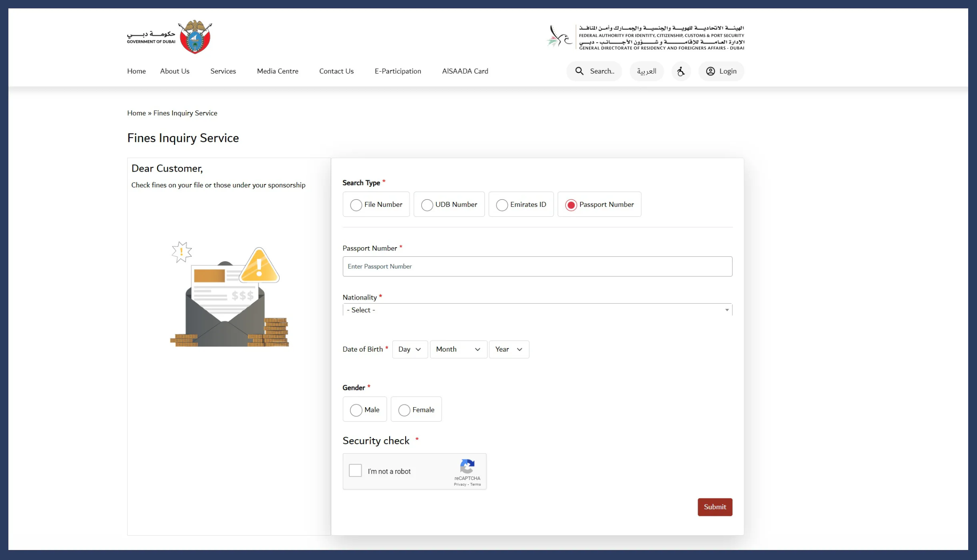
Task: Select the Emirates ID search type
Action: [502, 204]
